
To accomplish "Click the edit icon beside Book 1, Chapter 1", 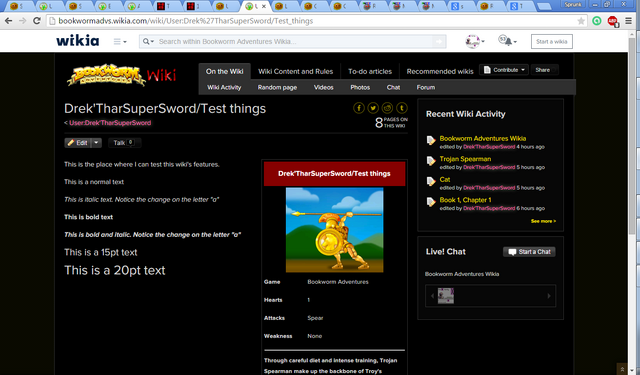I will tap(431, 202).
